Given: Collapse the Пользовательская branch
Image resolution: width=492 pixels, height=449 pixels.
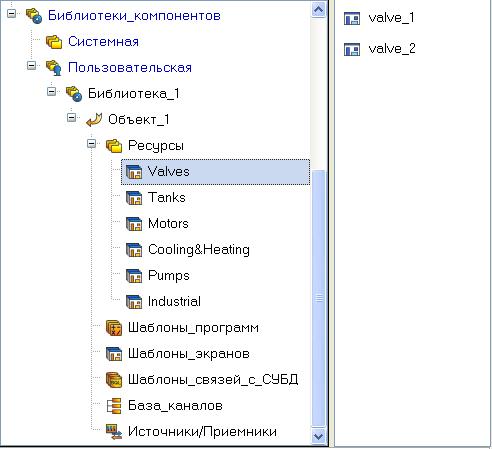Looking at the screenshot, I should [31, 66].
